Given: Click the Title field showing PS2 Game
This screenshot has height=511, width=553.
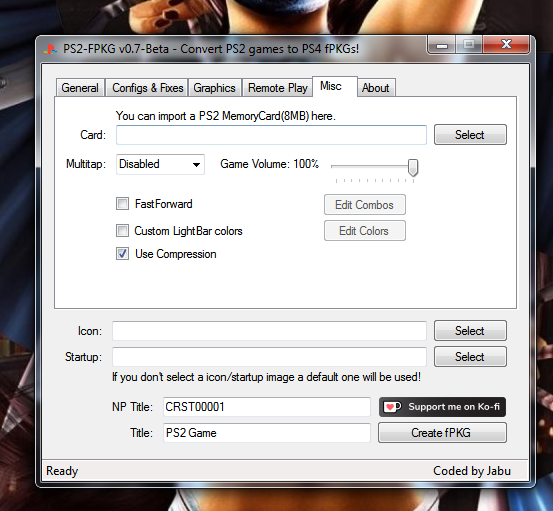Looking at the screenshot, I should [x=267, y=433].
